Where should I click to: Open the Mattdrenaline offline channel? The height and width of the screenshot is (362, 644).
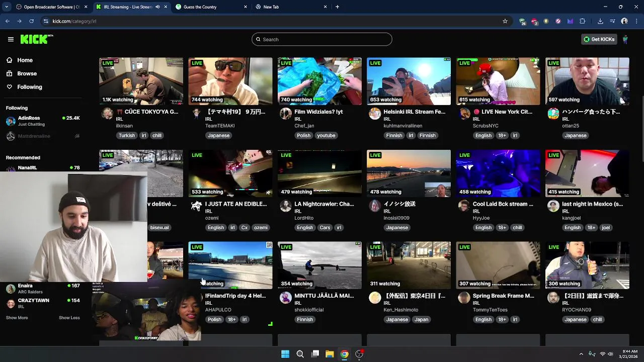tap(43, 136)
